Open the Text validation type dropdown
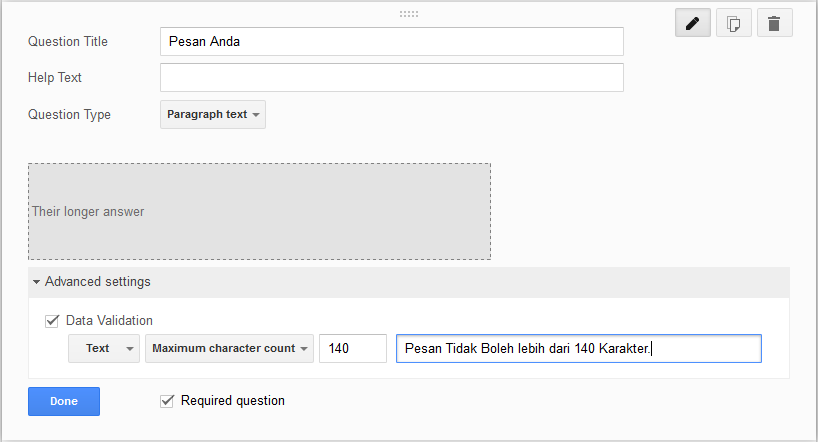The height and width of the screenshot is (442, 818). [104, 348]
